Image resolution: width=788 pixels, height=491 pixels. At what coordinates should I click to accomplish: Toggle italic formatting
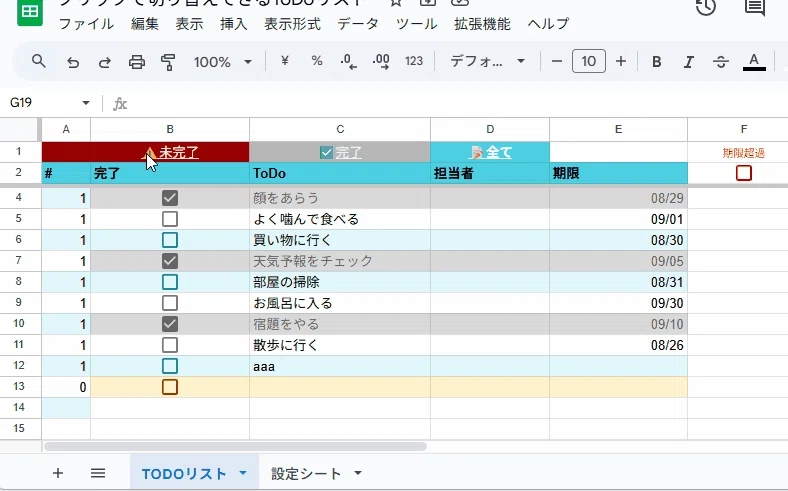pos(688,62)
